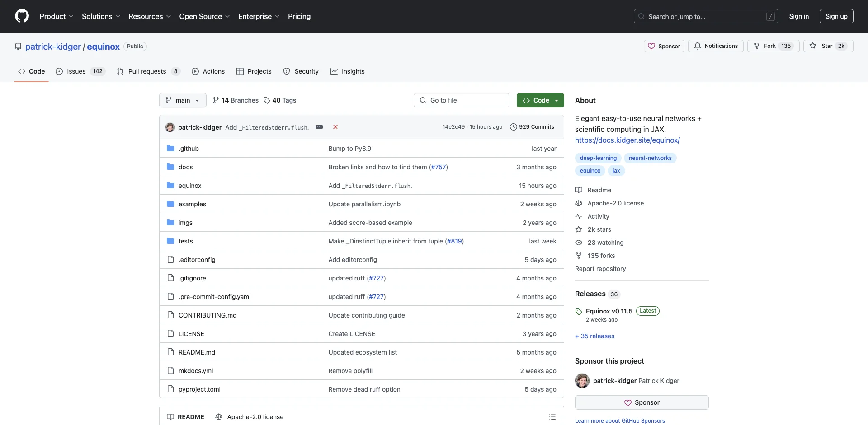Screen dimensions: 868x425
Task: Click the docs folder icon
Action: point(170,167)
